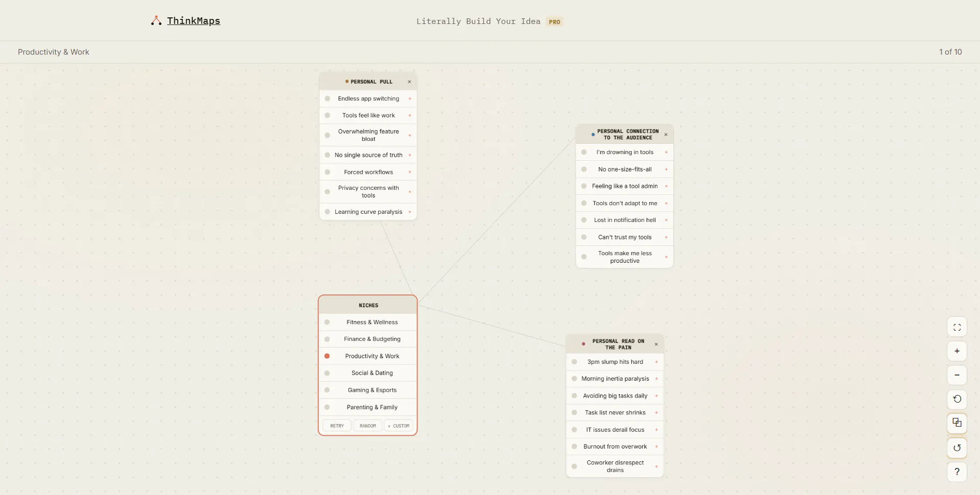Click the Tools feel like work text

point(369,115)
